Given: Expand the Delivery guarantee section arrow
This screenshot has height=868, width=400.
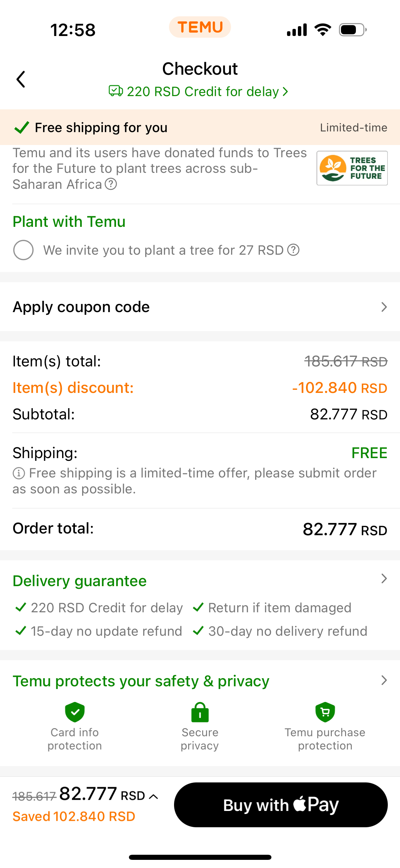Looking at the screenshot, I should point(384,579).
